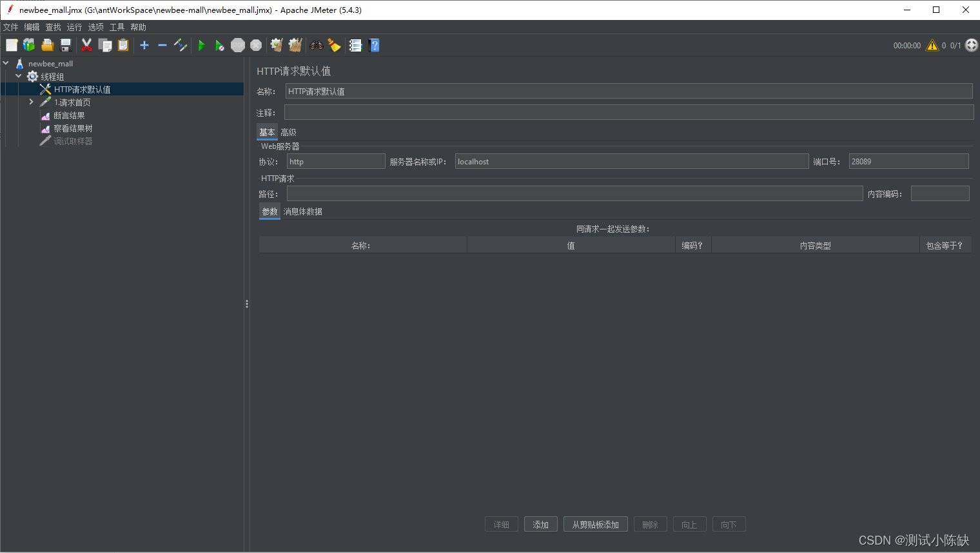Image resolution: width=980 pixels, height=553 pixels.
Task: Select the HTTP请求默认值 tree node
Action: (82, 90)
